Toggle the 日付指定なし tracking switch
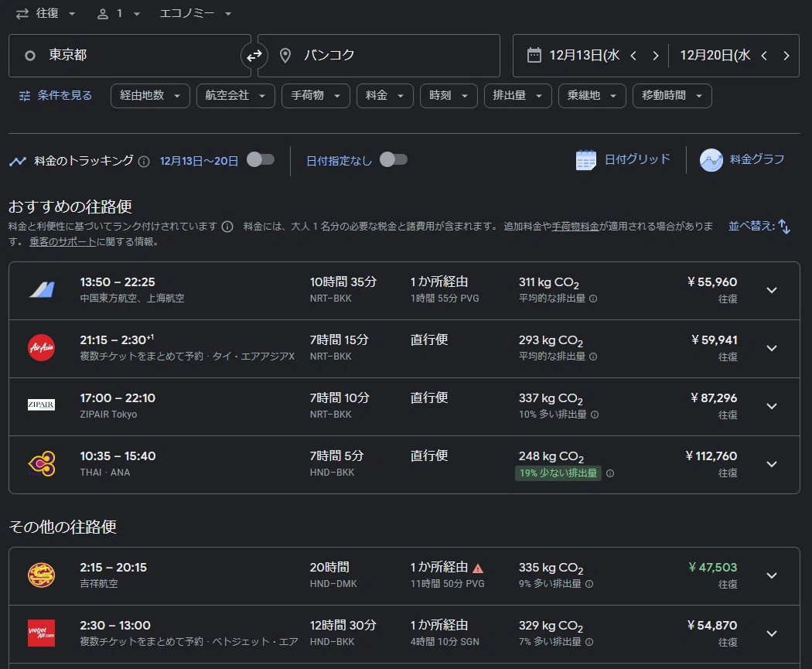812x669 pixels. click(394, 159)
